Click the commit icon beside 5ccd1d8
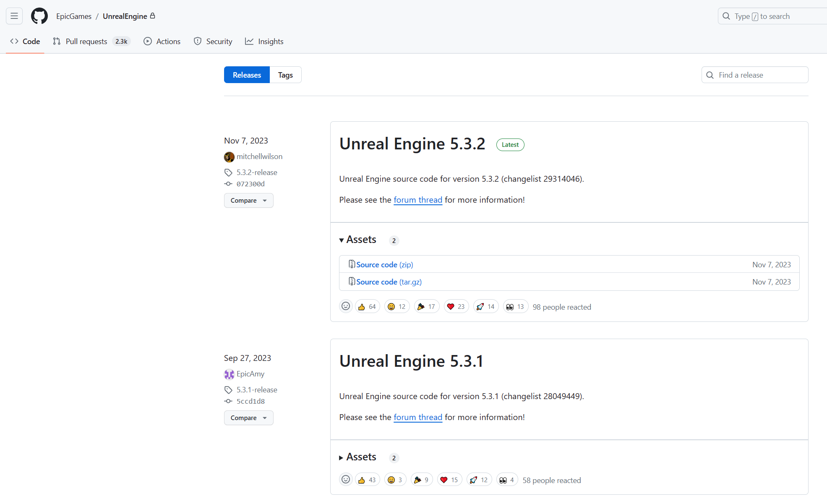827x504 pixels. pos(228,401)
